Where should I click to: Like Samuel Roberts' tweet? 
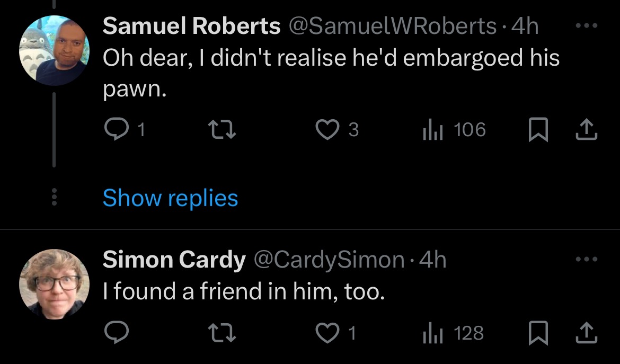[327, 130]
